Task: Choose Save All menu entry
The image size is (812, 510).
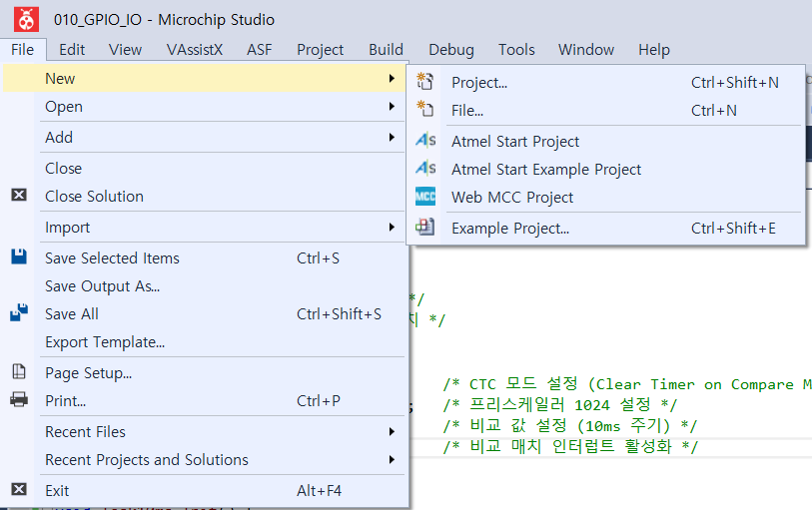Action: coord(204,313)
